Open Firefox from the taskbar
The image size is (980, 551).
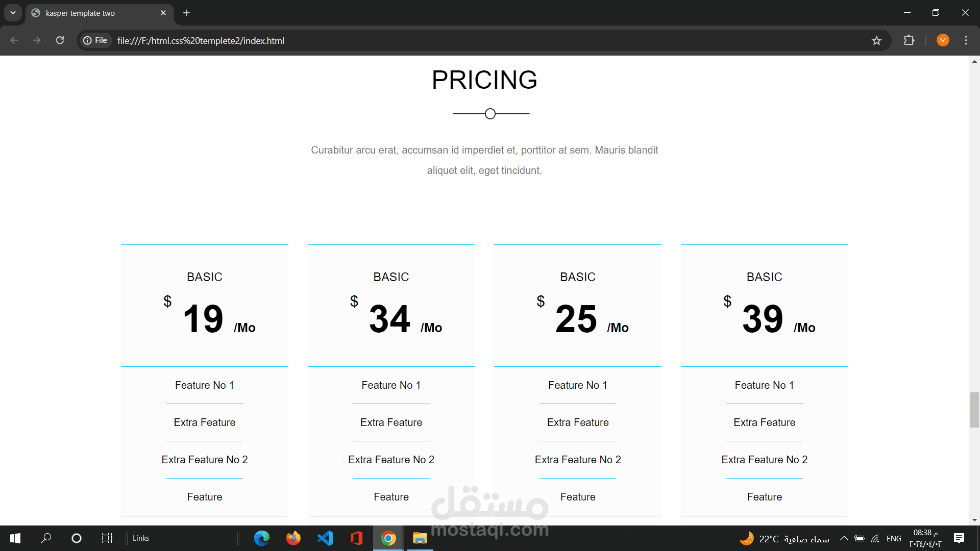pyautogui.click(x=293, y=538)
